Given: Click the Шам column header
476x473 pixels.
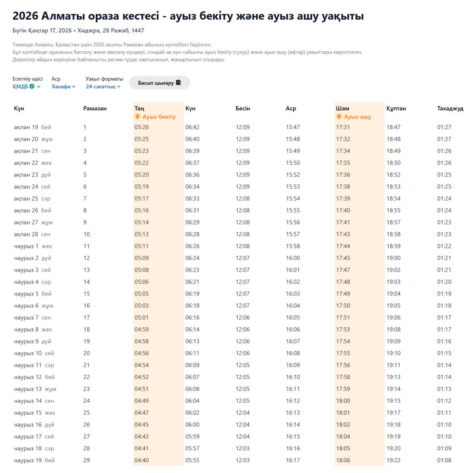Looking at the screenshot, I should (x=342, y=108).
